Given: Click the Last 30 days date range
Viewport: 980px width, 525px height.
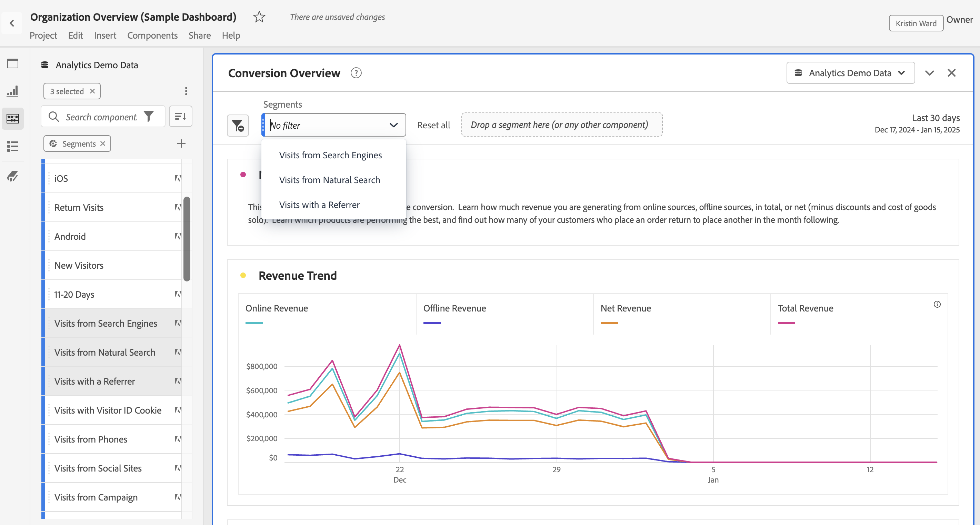Looking at the screenshot, I should [936, 118].
